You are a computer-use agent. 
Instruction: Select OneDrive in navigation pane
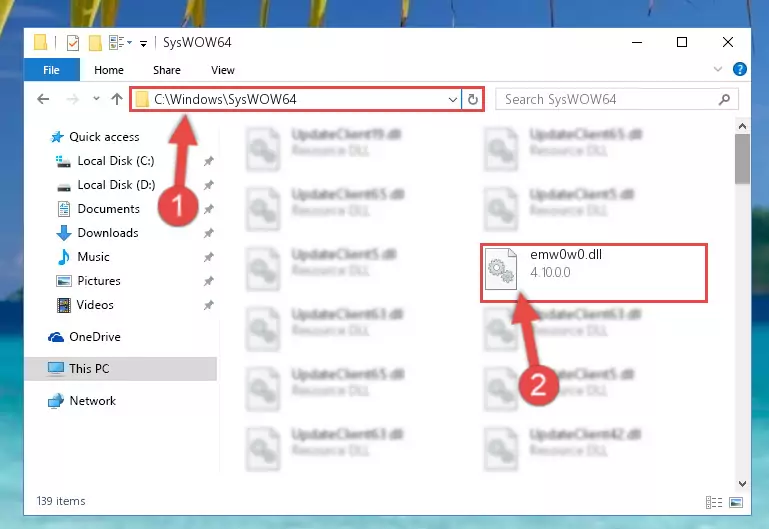[95, 337]
